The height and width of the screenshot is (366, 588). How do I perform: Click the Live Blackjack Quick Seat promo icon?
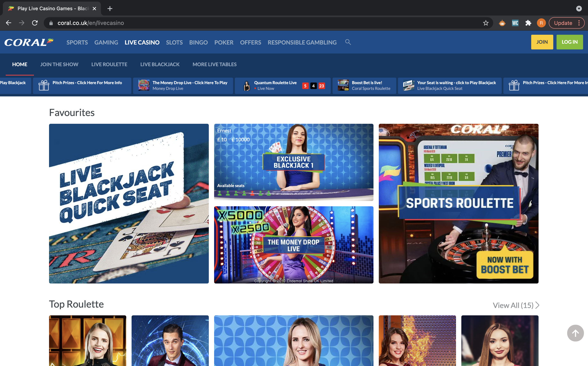(x=409, y=85)
